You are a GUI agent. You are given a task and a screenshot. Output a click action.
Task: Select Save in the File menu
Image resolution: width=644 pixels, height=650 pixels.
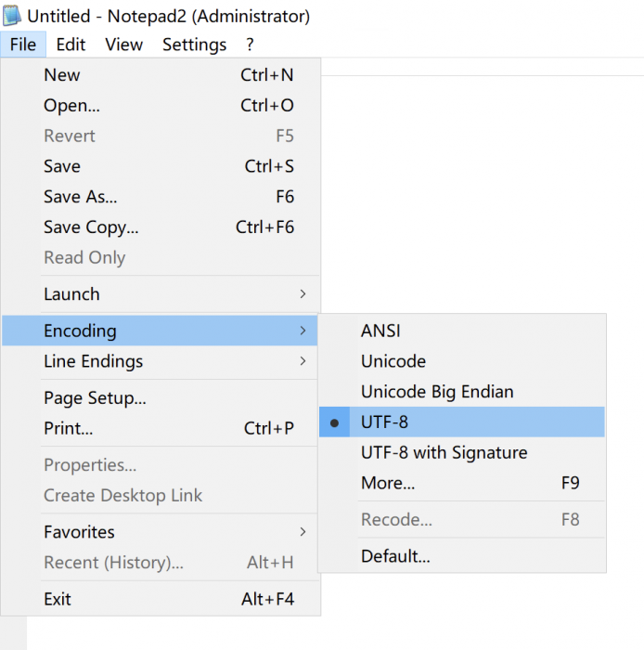(x=161, y=166)
